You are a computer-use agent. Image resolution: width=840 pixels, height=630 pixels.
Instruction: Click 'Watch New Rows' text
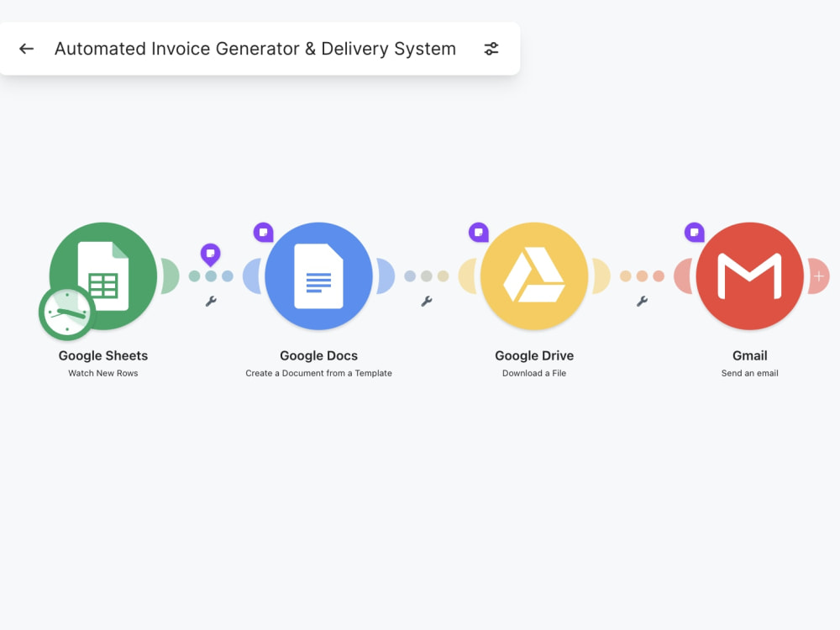(x=102, y=374)
